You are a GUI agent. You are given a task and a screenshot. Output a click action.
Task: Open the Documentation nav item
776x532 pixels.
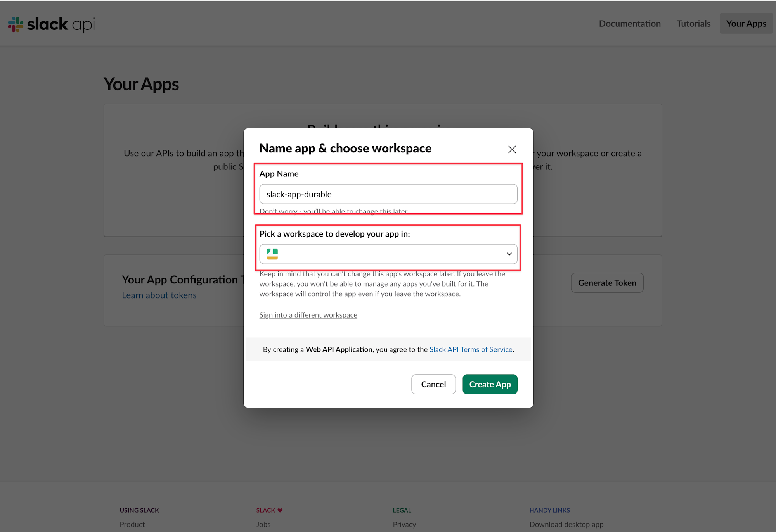tap(629, 24)
